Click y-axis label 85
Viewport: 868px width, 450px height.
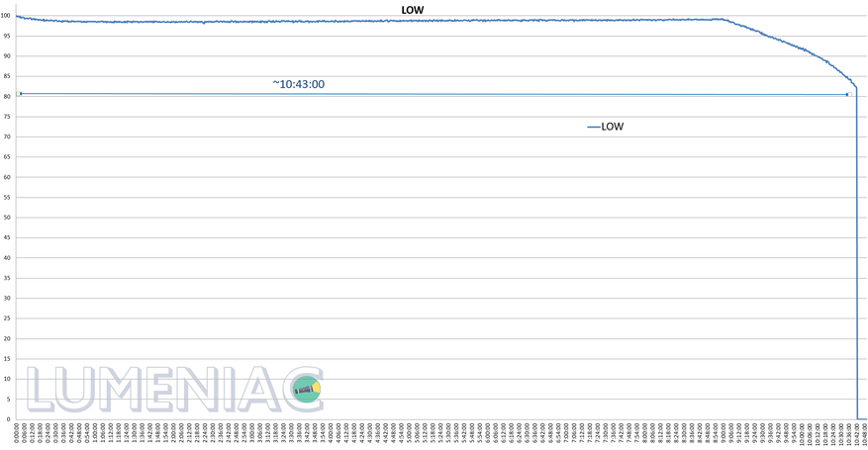point(7,76)
